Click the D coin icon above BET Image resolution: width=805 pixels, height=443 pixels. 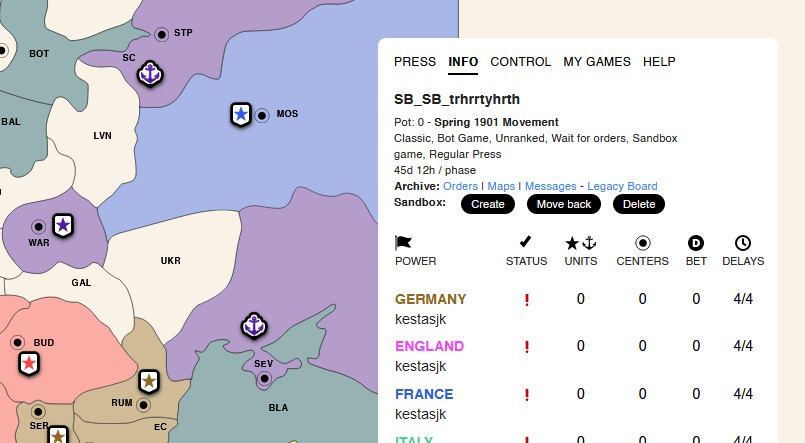(696, 243)
